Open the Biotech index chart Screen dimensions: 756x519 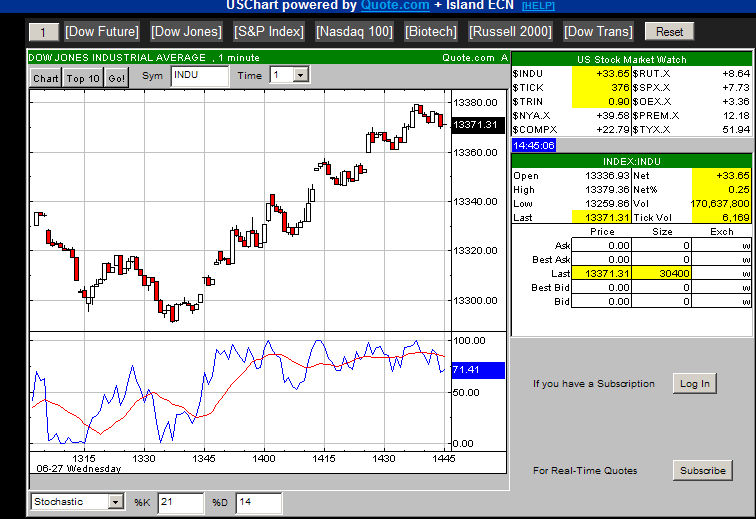431,32
